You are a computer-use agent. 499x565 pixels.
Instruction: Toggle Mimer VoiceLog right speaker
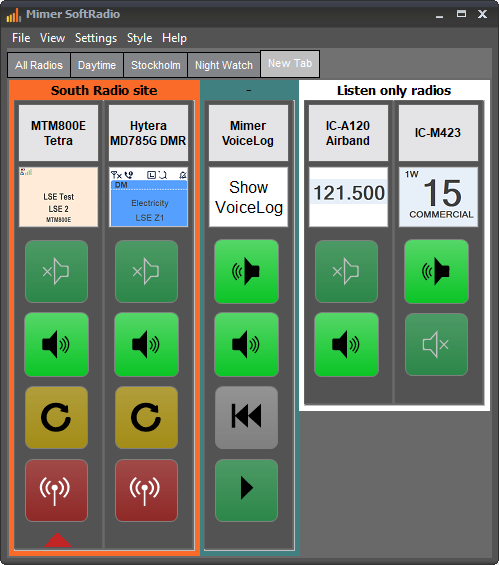[246, 344]
